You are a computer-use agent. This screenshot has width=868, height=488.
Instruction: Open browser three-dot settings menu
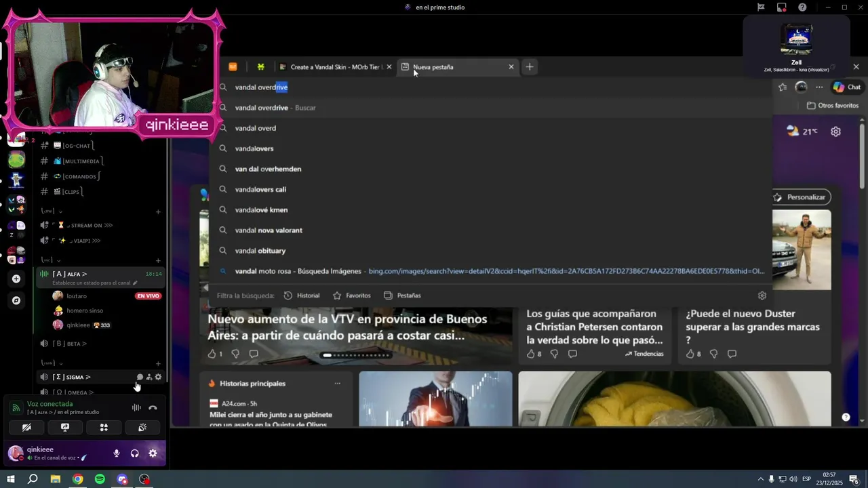(x=819, y=87)
